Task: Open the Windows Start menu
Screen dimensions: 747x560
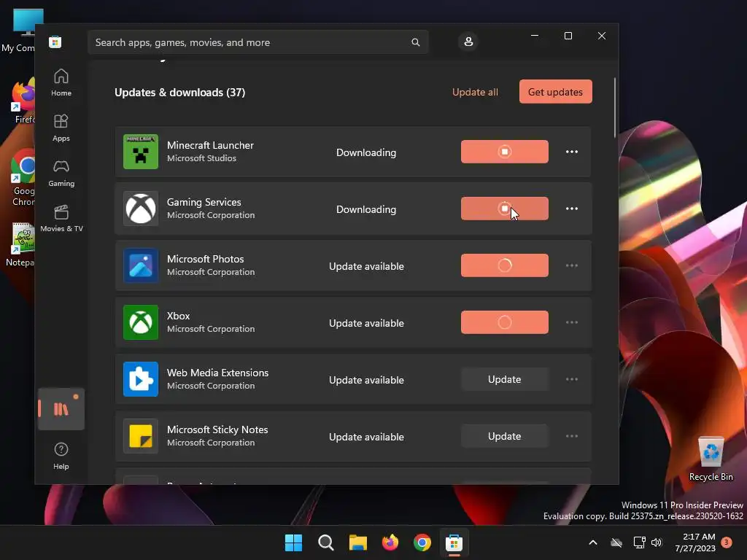Action: click(x=293, y=542)
